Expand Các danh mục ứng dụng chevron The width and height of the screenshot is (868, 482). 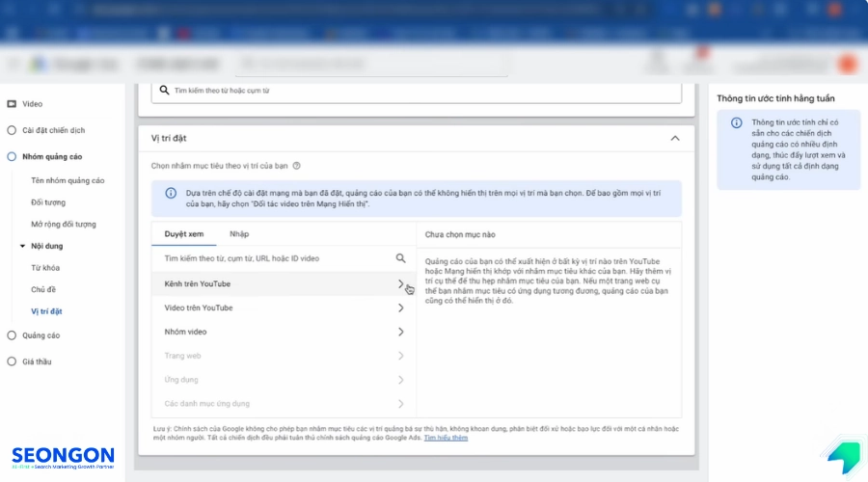point(401,403)
